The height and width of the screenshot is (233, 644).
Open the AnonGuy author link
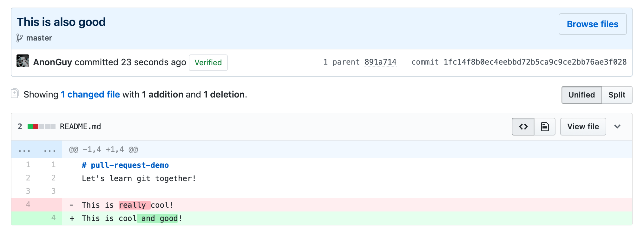pos(53,62)
